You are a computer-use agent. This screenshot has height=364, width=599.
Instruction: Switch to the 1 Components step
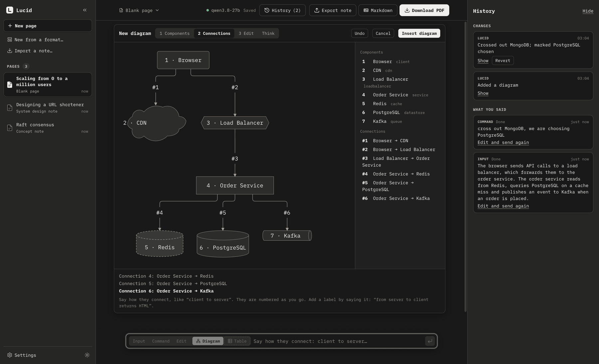click(174, 33)
